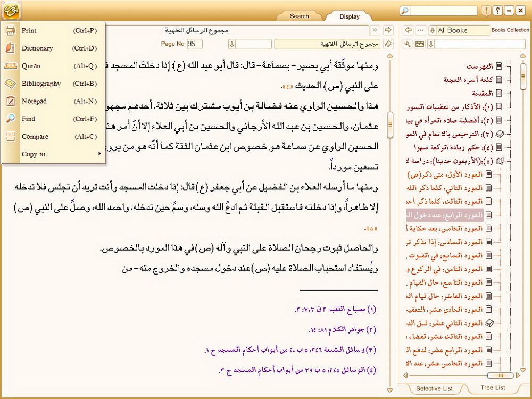This screenshot has height=399, width=532.
Task: Select tree item (١): الأذكار من تعقيبات السور
Action: tap(450, 107)
